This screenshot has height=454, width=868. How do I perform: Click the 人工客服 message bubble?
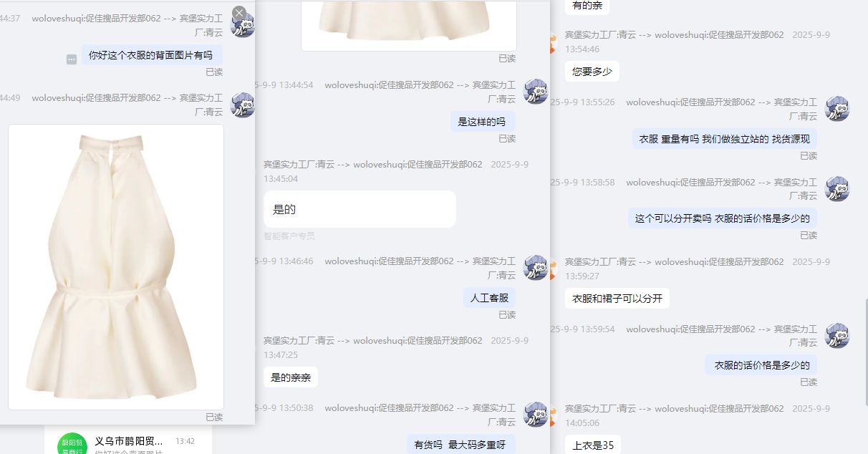[489, 298]
